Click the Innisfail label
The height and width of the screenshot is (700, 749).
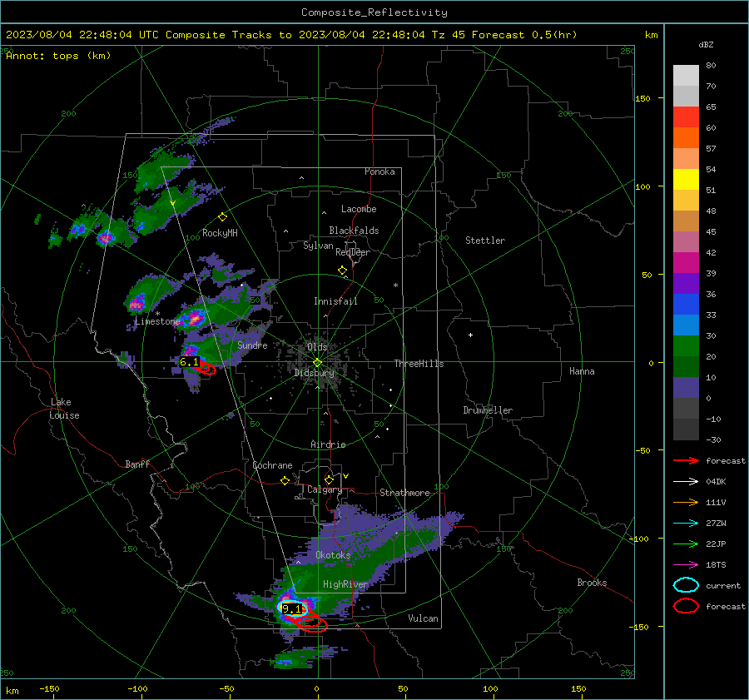point(335,301)
